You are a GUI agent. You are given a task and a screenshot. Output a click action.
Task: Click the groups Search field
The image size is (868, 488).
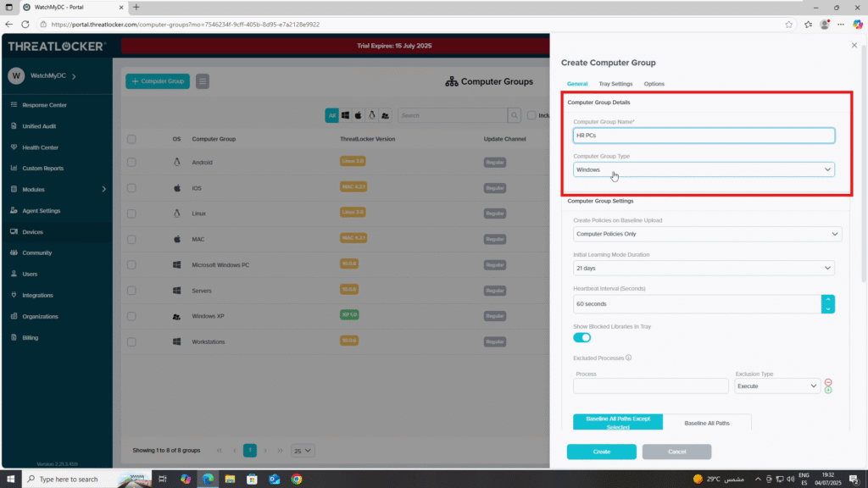(x=453, y=115)
